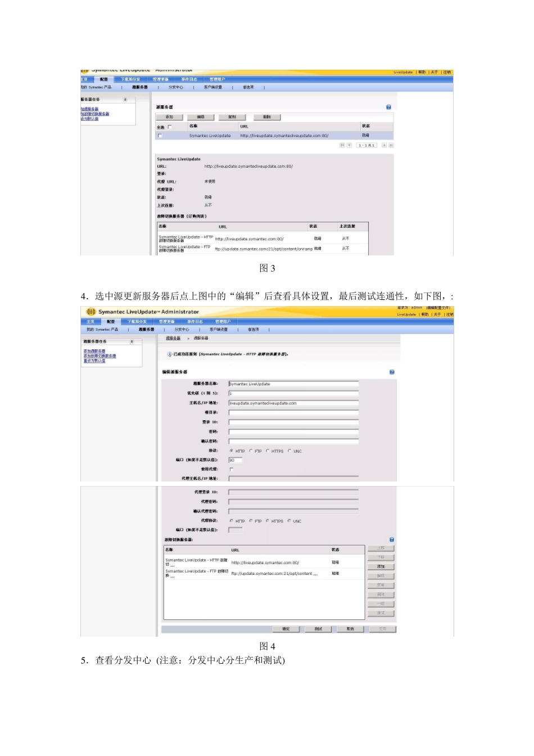This screenshot has height=756, width=534.
Task: Click the 源服务器 item in the Figure 3 submenu
Action: [140, 87]
